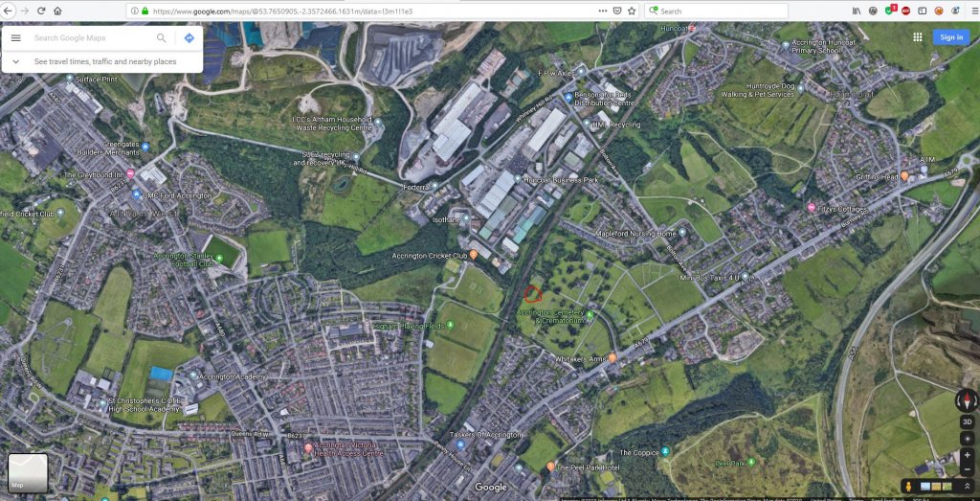Pick up the Street View pegman
980x501 pixels.
point(907,484)
